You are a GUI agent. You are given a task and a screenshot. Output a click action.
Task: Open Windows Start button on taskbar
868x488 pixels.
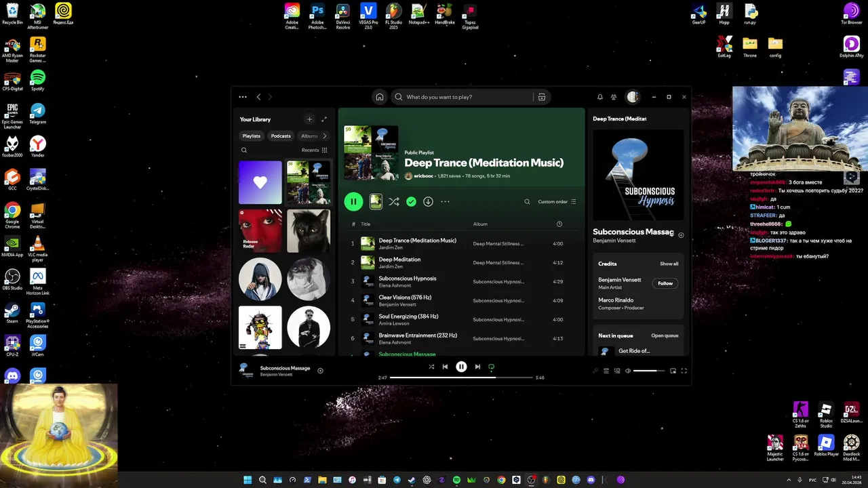(248, 480)
